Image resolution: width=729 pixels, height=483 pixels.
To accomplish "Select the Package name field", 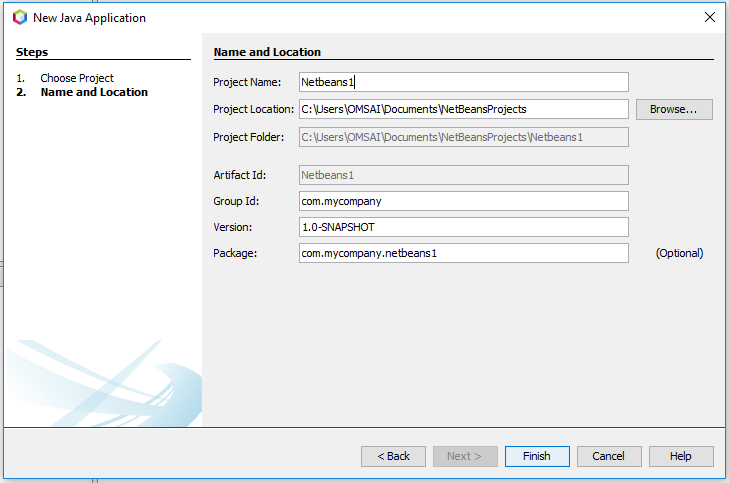I will [x=464, y=253].
